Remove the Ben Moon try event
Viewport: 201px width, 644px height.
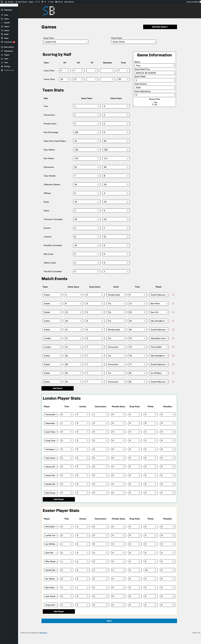click(x=173, y=304)
